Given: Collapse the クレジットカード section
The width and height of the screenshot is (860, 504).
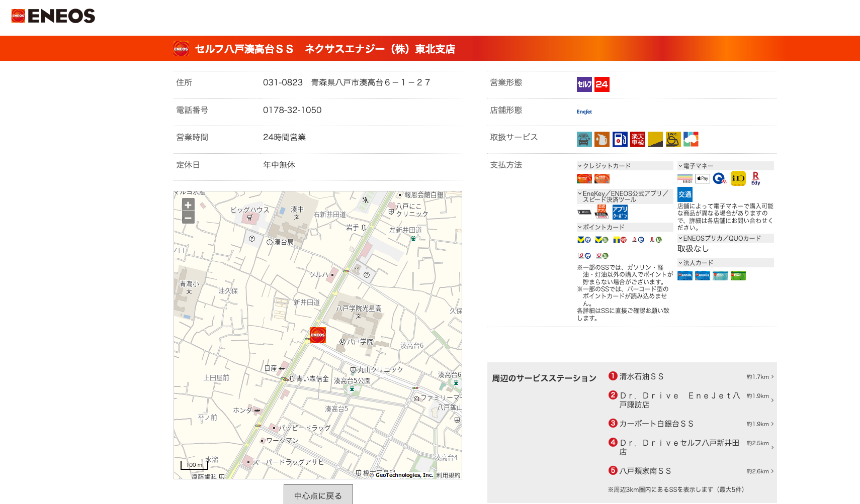Looking at the screenshot, I should tap(625, 166).
